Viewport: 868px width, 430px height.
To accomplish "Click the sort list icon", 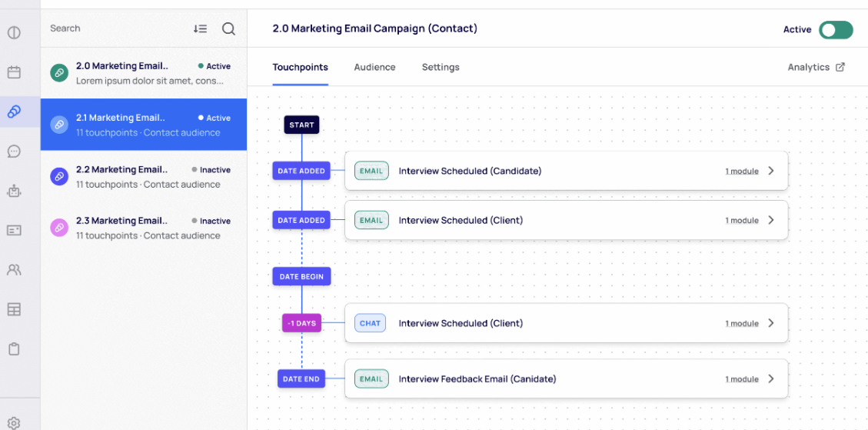I will click(200, 28).
